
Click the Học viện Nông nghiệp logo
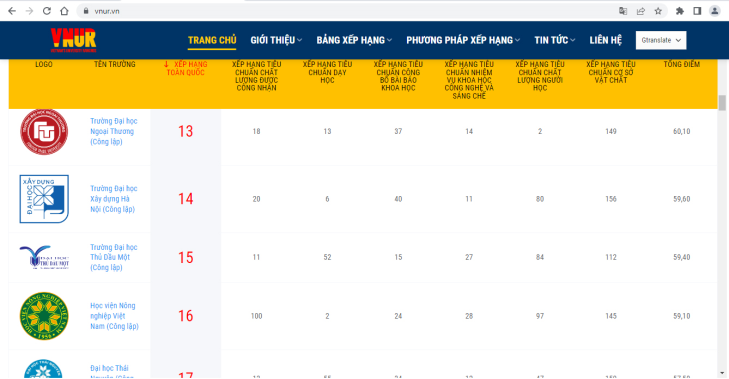pos(44,316)
